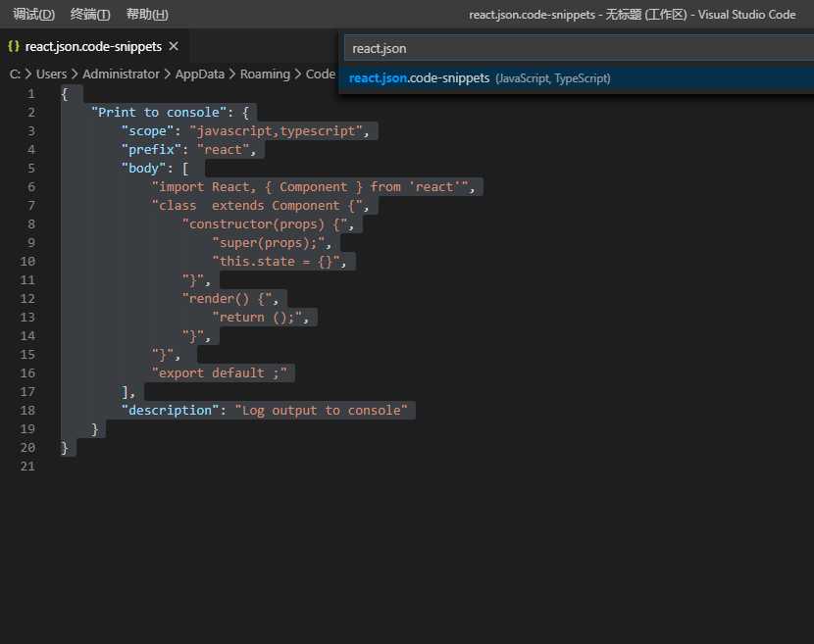Click the "return ();" string
The image size is (814, 644).
[x=257, y=317]
